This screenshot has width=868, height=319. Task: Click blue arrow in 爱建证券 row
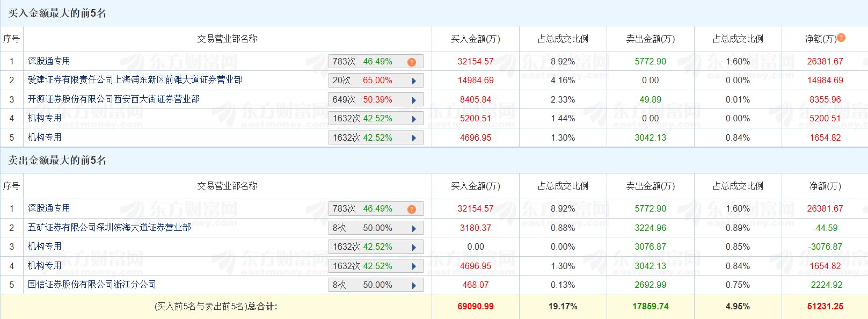(x=414, y=81)
